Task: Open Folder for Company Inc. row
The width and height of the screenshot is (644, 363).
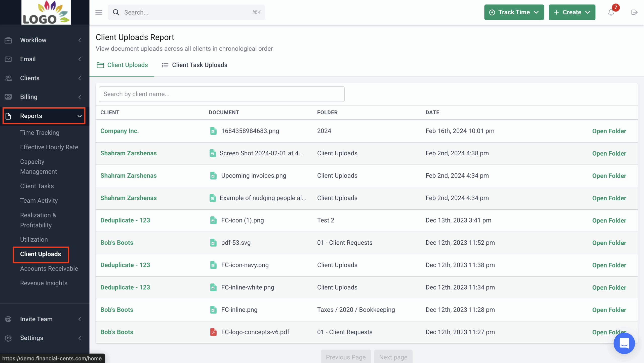Action: tap(609, 131)
